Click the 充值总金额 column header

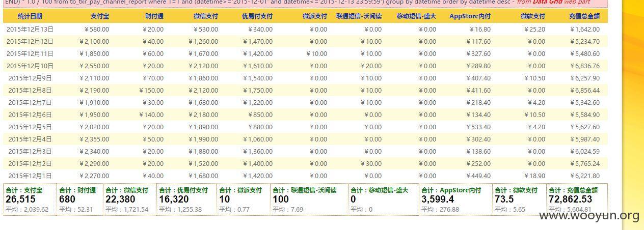click(584, 16)
